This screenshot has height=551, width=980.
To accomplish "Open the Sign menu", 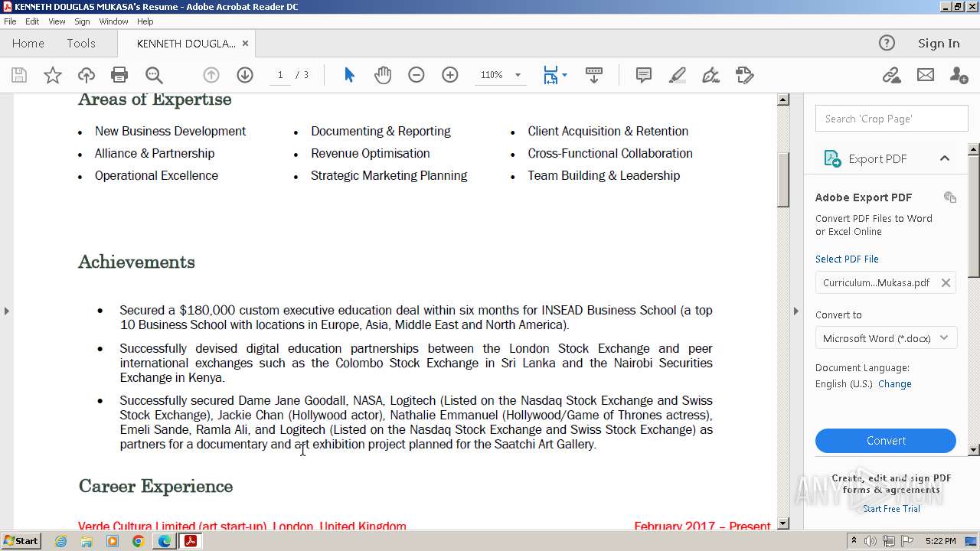I will [82, 21].
